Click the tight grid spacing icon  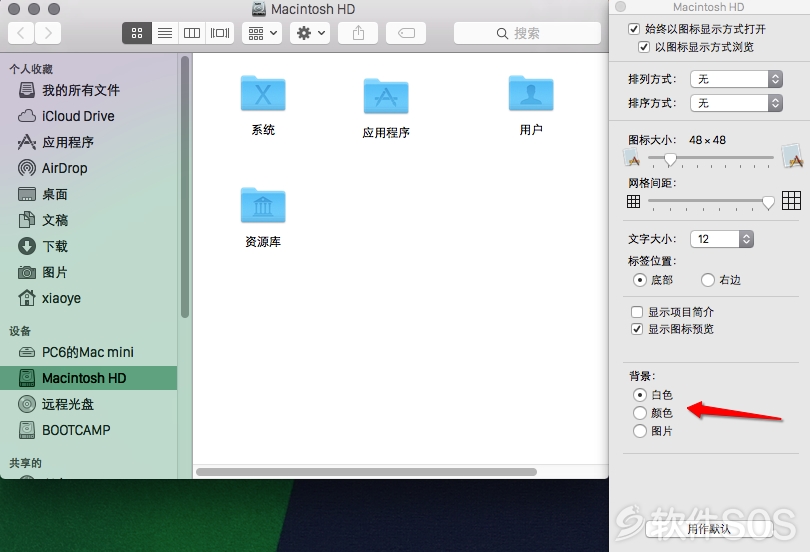coord(633,201)
